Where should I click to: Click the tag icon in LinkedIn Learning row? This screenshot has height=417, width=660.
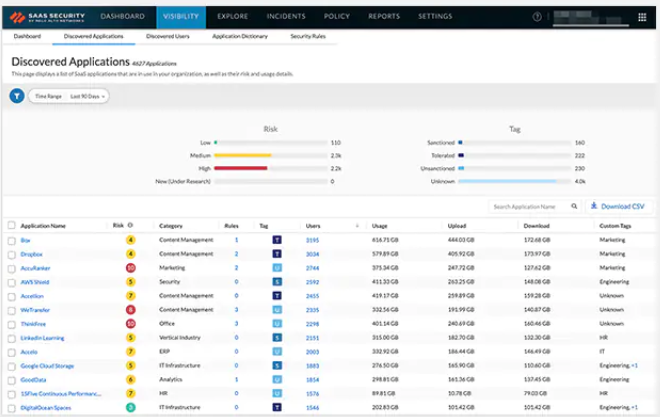(x=277, y=337)
